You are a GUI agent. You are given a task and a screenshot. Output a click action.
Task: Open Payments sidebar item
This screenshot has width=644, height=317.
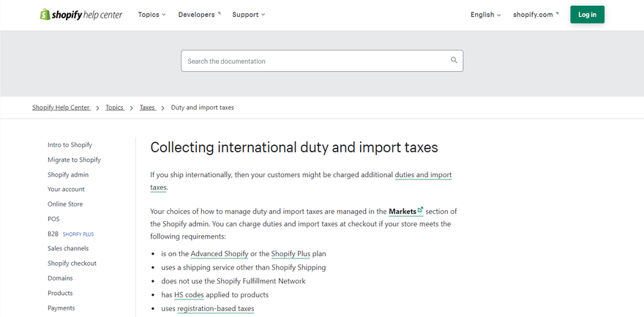(x=61, y=308)
